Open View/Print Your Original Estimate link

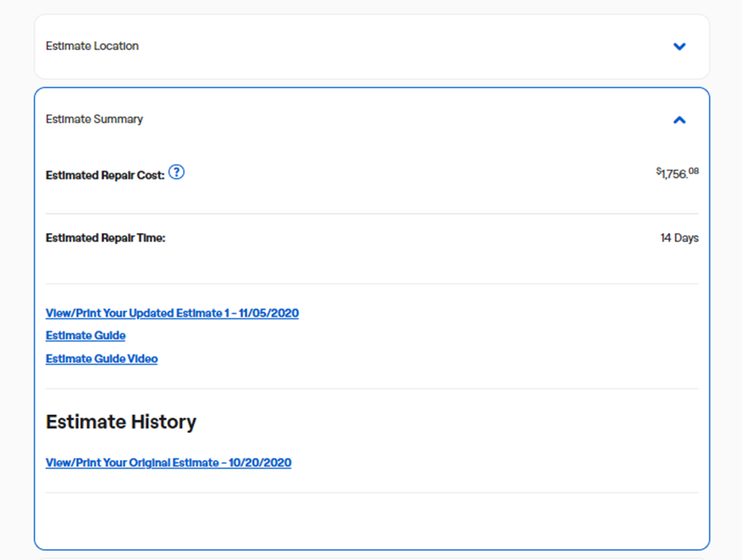pyautogui.click(x=168, y=462)
